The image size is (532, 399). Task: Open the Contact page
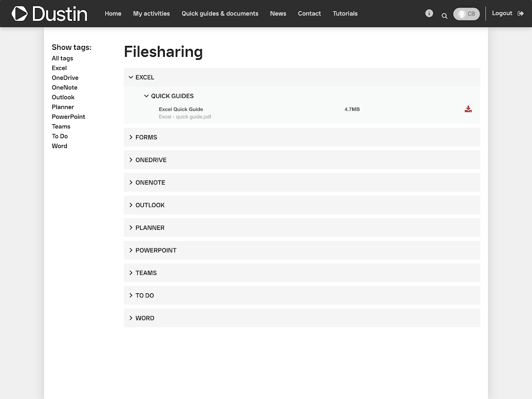[309, 13]
